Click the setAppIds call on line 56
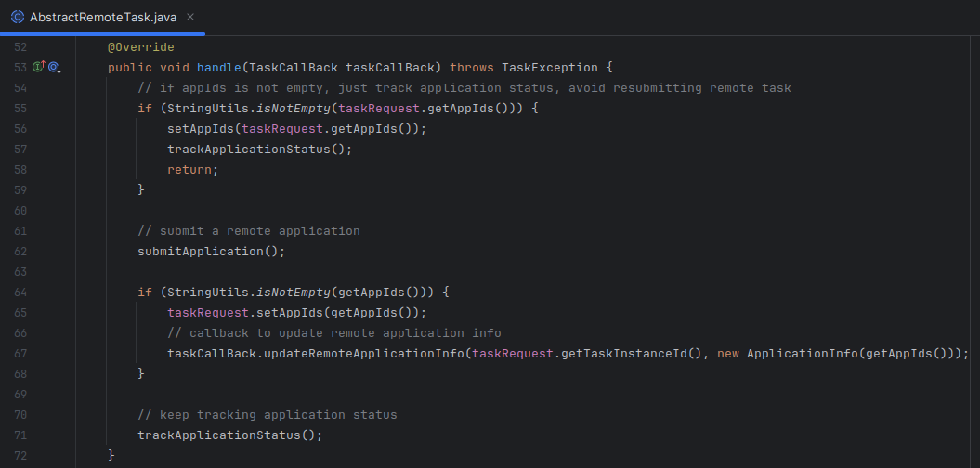The image size is (980, 468). pyautogui.click(x=200, y=129)
